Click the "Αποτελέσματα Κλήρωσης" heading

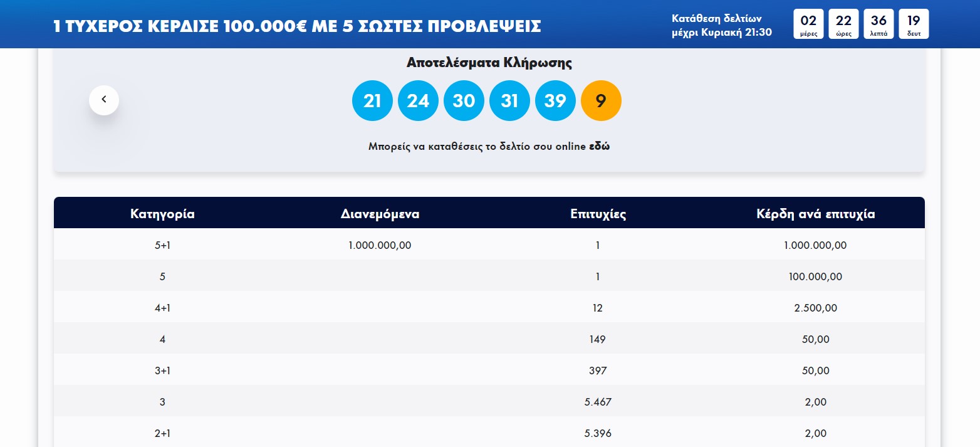[489, 63]
